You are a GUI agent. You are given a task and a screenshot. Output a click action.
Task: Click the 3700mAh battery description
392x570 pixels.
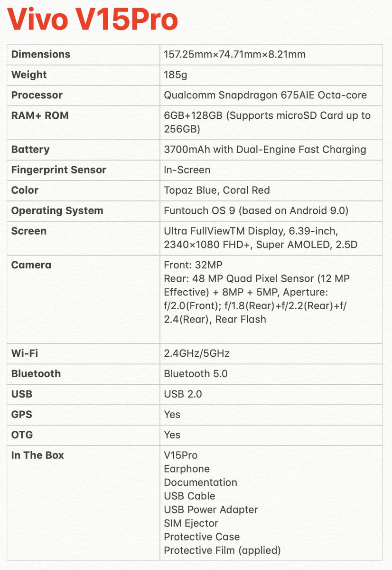265,149
